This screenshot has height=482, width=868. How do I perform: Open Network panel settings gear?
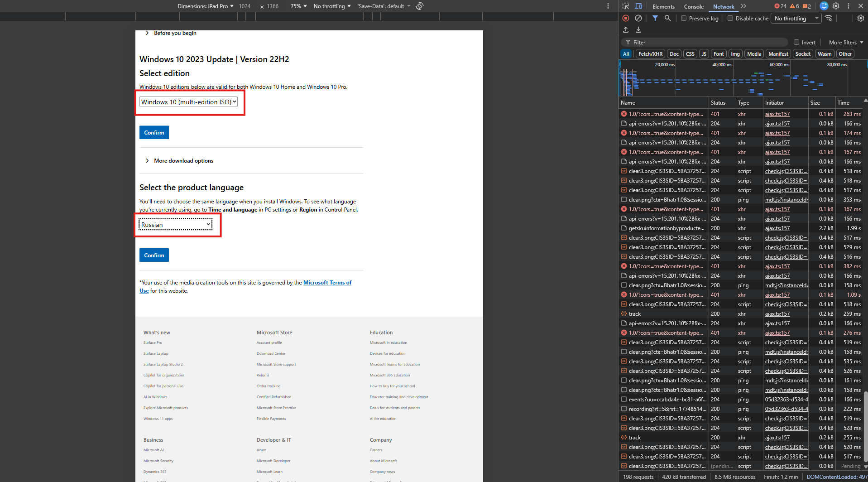[861, 18]
